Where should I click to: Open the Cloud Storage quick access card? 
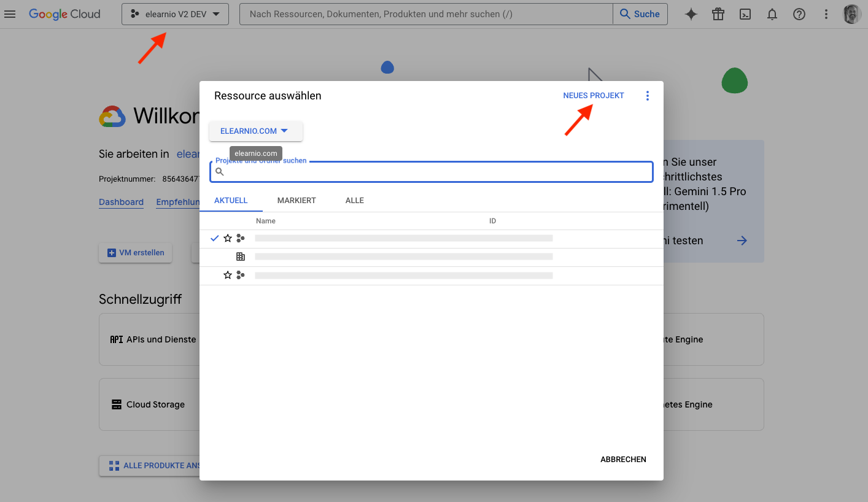[x=149, y=404]
